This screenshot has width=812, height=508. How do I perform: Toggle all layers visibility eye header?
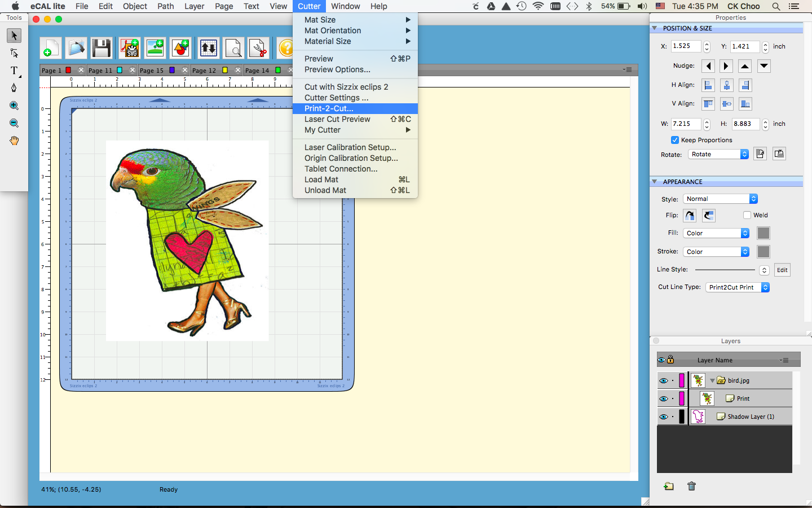(661, 360)
